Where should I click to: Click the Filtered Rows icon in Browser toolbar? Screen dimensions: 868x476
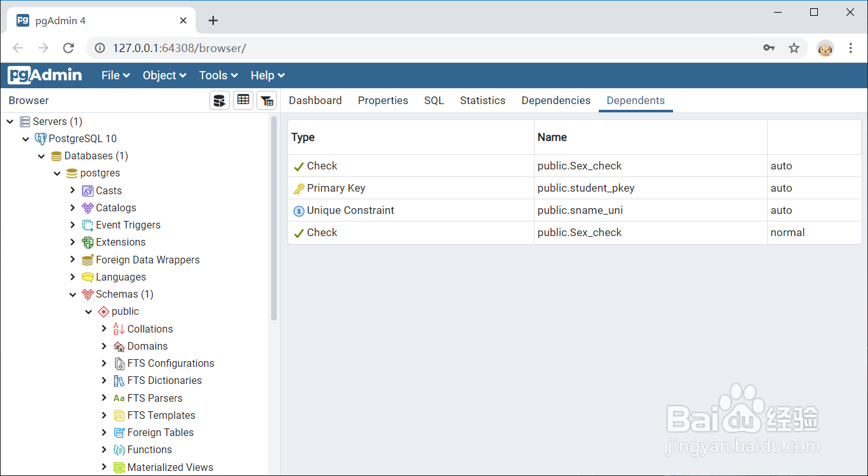[x=267, y=100]
